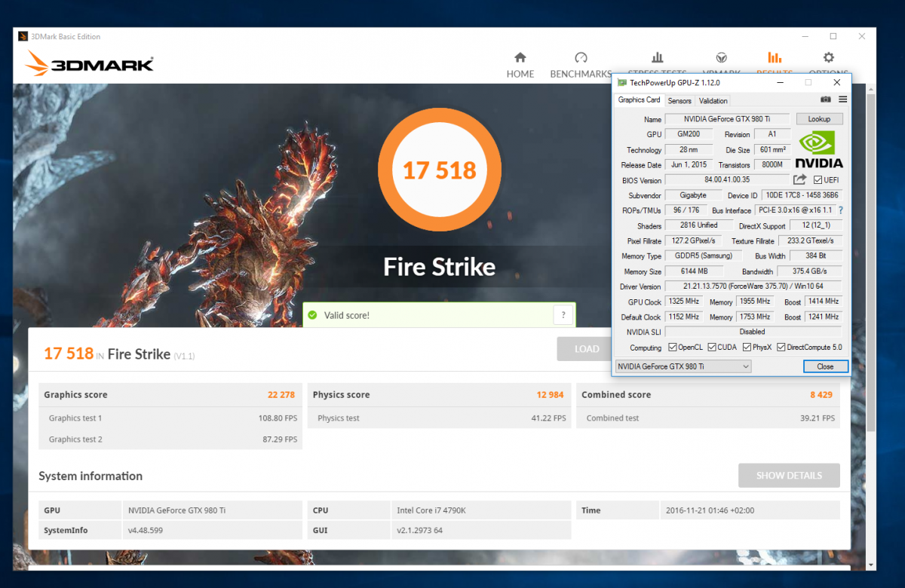Click the 3DMark logo

pyautogui.click(x=90, y=63)
